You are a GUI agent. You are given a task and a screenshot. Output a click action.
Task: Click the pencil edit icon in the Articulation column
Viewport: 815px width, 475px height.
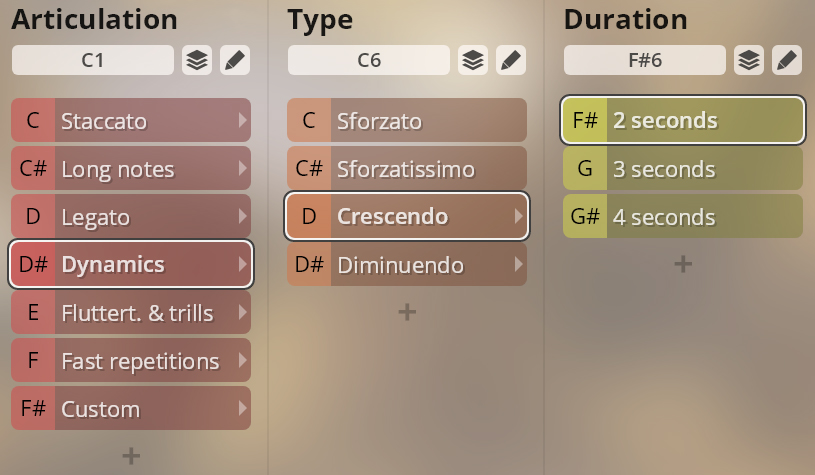coord(235,60)
